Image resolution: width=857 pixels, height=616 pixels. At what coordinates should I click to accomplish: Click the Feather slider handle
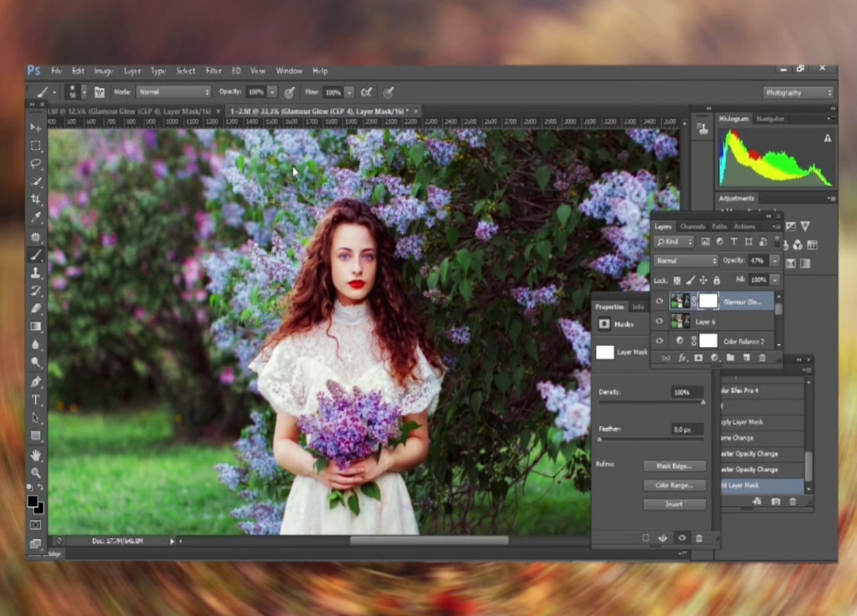click(x=600, y=440)
